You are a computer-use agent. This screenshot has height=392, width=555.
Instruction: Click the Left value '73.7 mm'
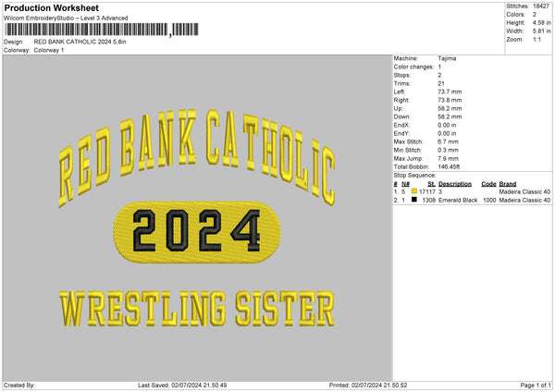pyautogui.click(x=450, y=92)
